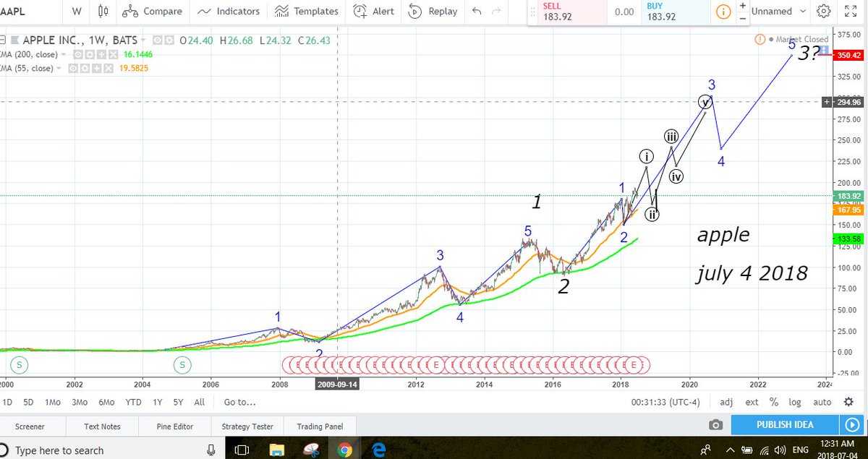The height and width of the screenshot is (459, 868).
Task: Toggle ext extended hours
Action: click(752, 402)
